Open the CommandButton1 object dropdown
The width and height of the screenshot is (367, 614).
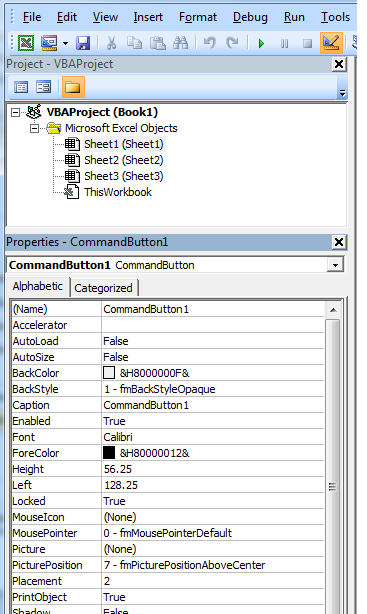(335, 265)
